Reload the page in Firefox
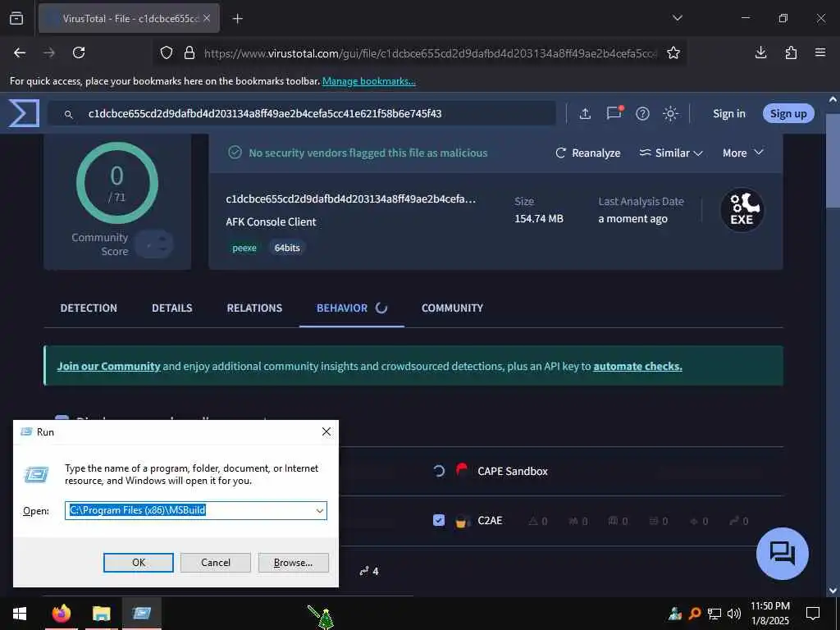840x630 pixels. (79, 52)
